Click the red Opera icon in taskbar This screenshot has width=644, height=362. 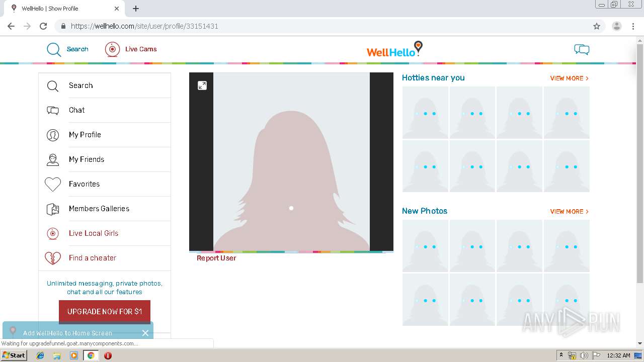point(108,355)
